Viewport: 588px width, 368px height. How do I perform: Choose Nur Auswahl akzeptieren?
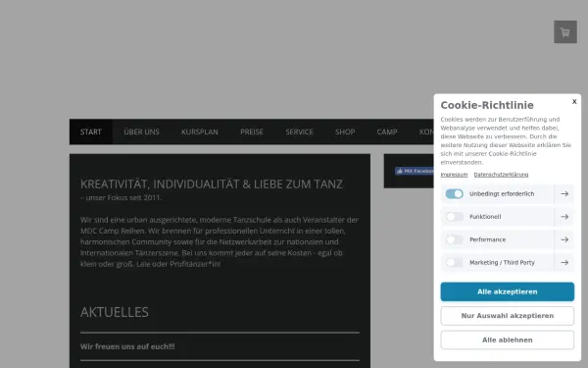pyautogui.click(x=507, y=316)
